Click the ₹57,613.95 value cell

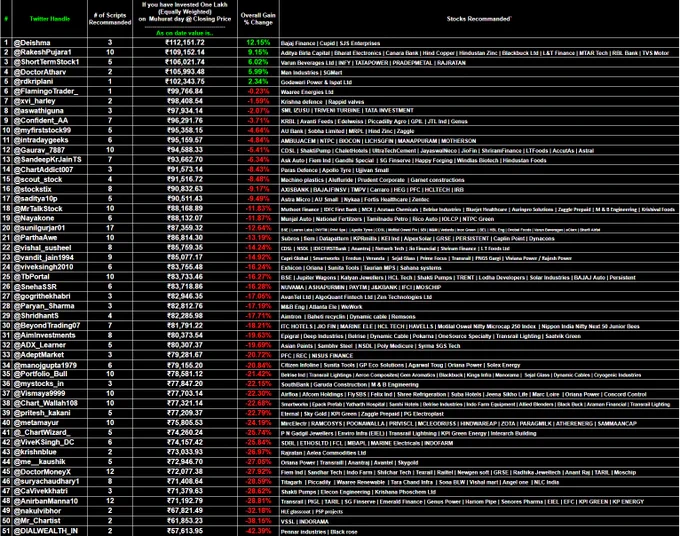[x=185, y=531]
